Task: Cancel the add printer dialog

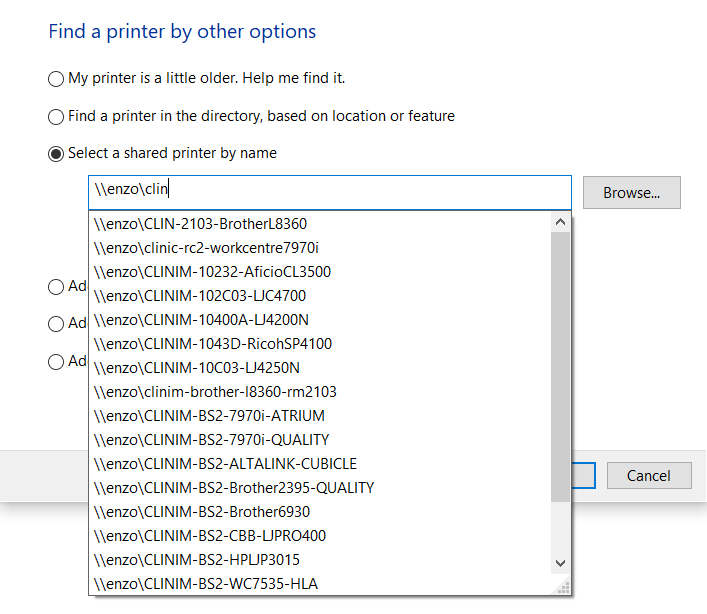Action: click(x=649, y=476)
